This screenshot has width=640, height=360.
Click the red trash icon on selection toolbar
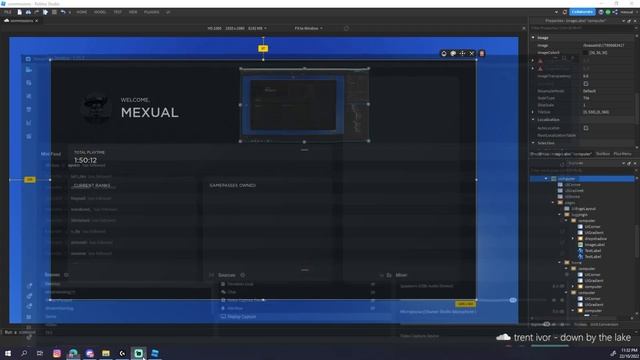(x=482, y=53)
